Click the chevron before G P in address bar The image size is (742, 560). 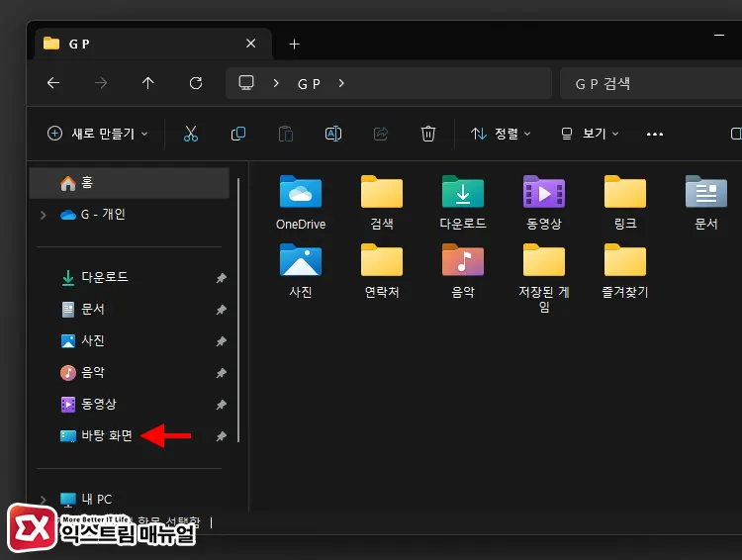[x=276, y=83]
